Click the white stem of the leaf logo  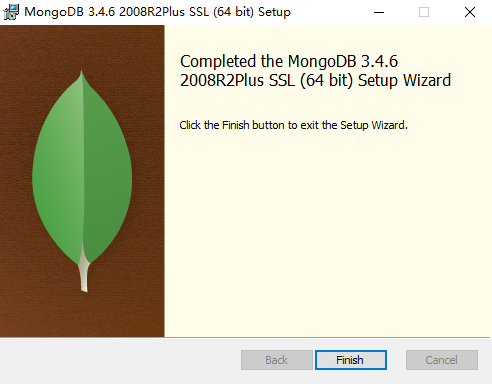pyautogui.click(x=84, y=273)
